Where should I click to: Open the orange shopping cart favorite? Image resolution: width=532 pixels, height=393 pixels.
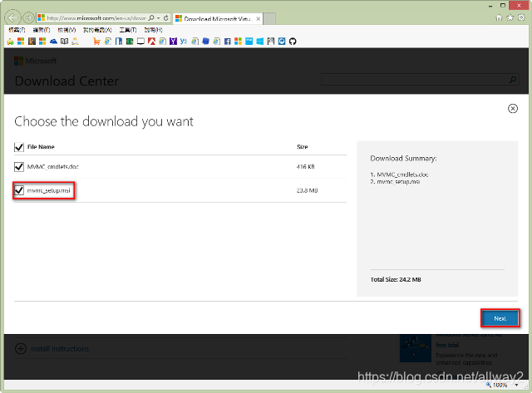(96, 42)
